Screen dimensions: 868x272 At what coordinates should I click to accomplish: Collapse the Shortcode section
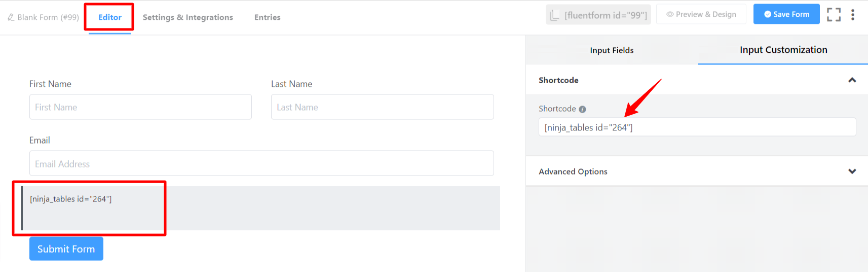[852, 80]
